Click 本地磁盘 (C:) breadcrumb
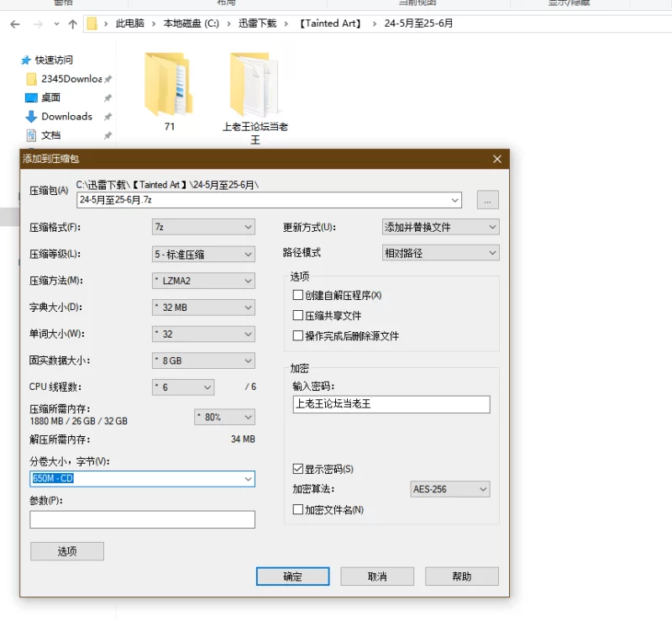Viewport: 672px width, 621px height. [x=192, y=24]
